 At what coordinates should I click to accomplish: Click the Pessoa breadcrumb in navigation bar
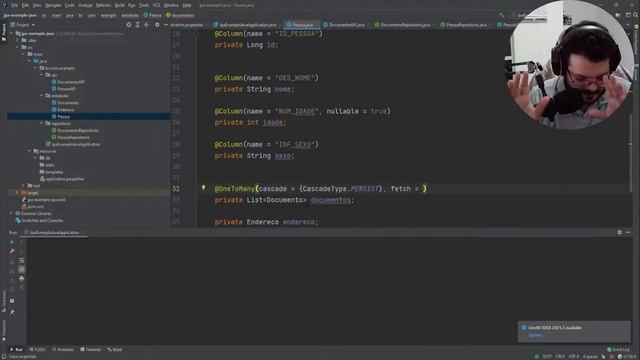(x=152, y=16)
